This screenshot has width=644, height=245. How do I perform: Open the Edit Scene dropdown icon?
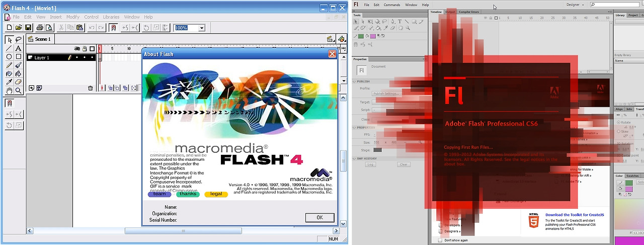[x=330, y=39]
